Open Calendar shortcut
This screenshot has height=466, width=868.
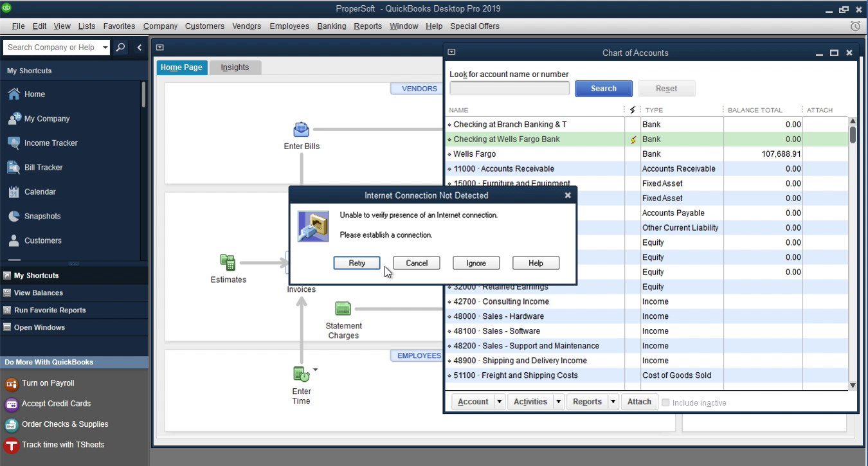click(x=31, y=192)
